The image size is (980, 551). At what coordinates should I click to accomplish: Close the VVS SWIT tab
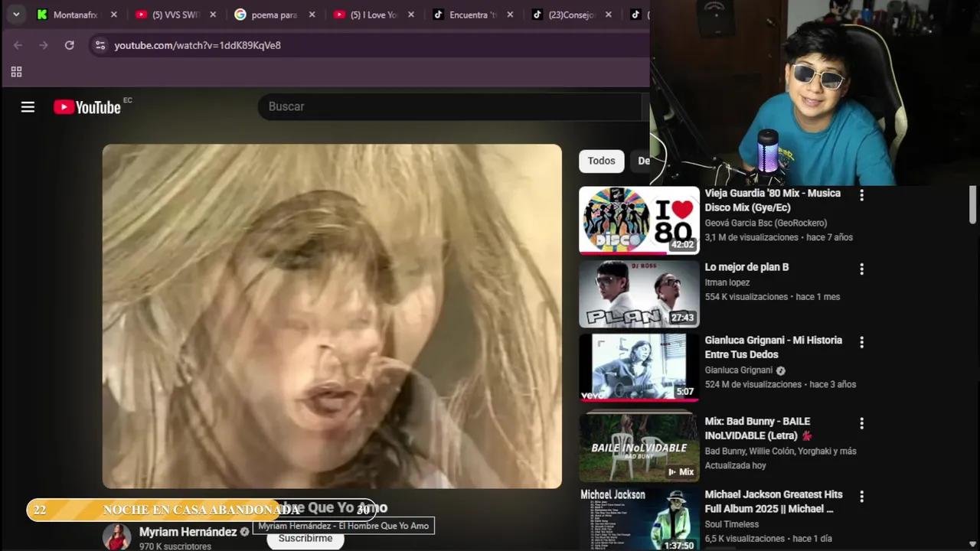tap(213, 15)
